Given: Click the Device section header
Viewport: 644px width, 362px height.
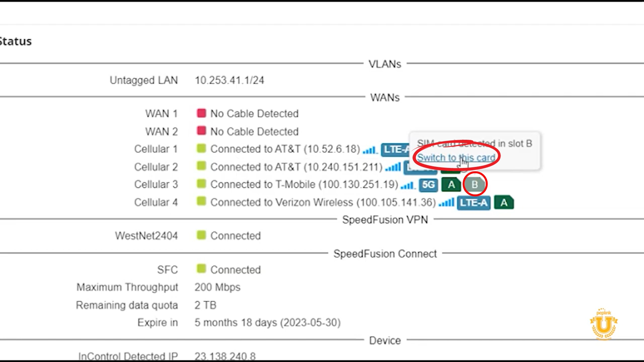Looking at the screenshot, I should (x=384, y=340).
